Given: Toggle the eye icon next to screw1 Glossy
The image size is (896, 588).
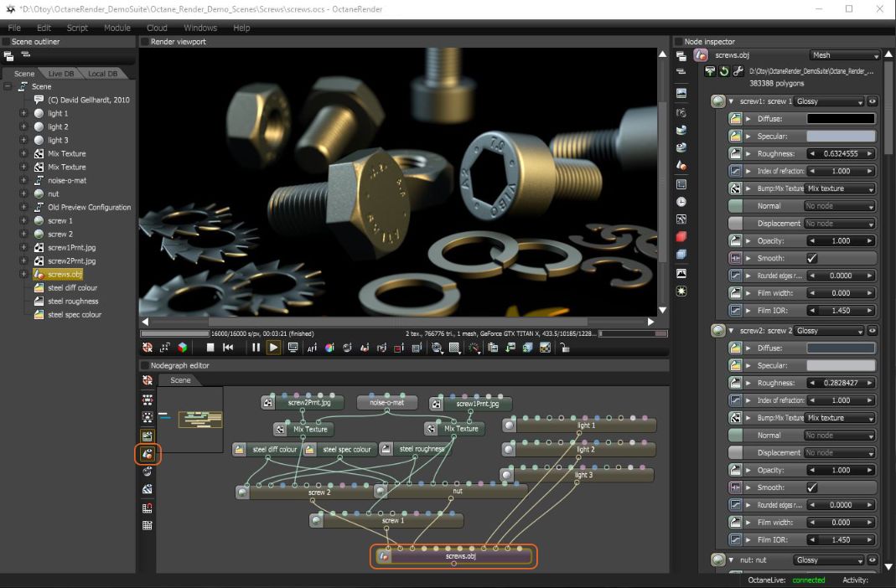Looking at the screenshot, I should point(873,101).
